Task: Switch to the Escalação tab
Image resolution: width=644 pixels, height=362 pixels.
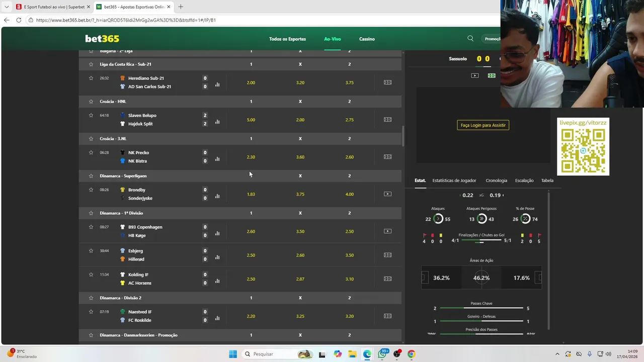Action: pos(524,180)
